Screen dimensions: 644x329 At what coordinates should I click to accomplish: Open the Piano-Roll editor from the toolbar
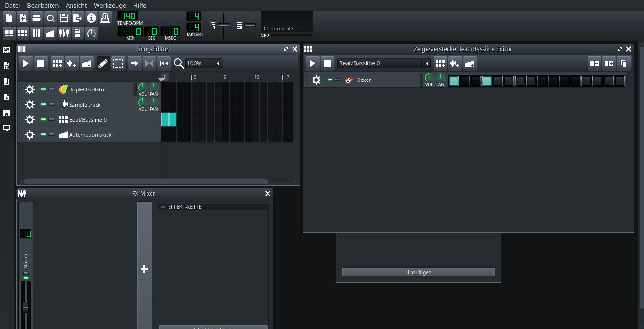pos(36,33)
